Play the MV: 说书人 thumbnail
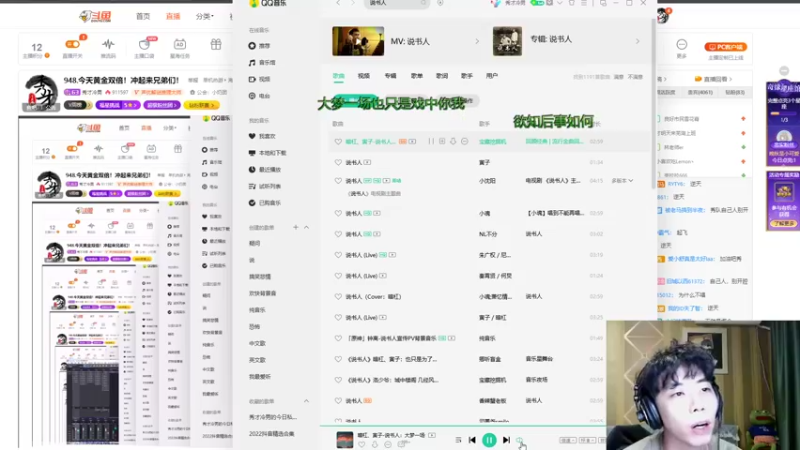800x450 pixels. pyautogui.click(x=358, y=41)
